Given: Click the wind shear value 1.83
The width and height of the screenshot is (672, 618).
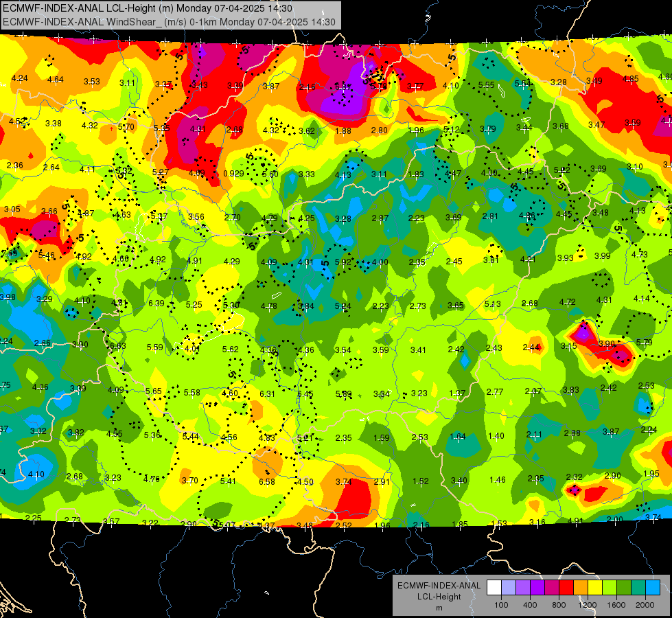Looking at the screenshot, I should 416,174.
